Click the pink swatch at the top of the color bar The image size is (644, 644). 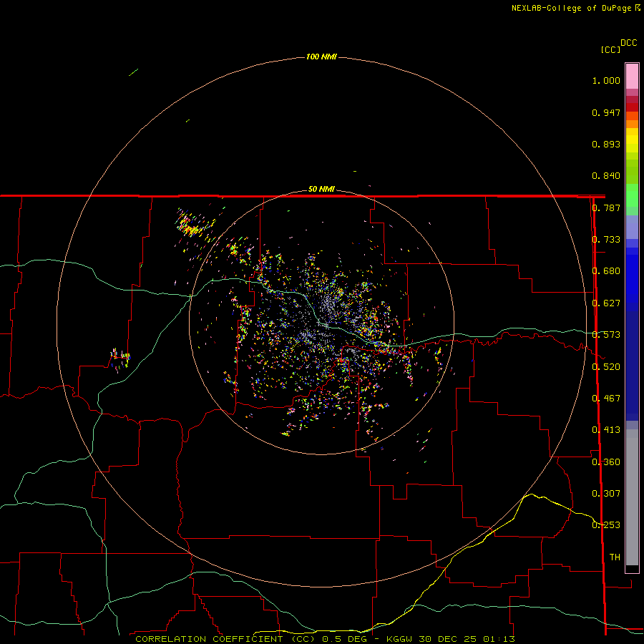pos(632,77)
